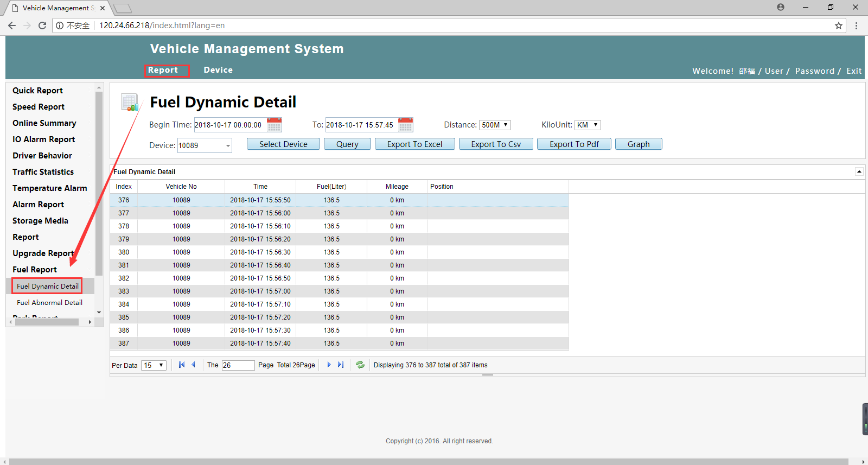Run the Query button
The height and width of the screenshot is (465, 868).
coord(347,144)
